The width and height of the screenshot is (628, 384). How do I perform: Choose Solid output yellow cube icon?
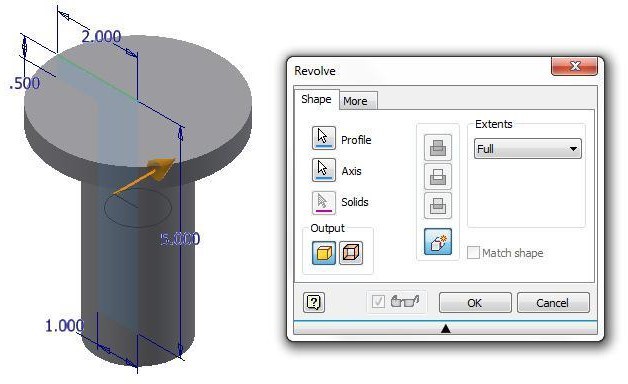tap(324, 253)
